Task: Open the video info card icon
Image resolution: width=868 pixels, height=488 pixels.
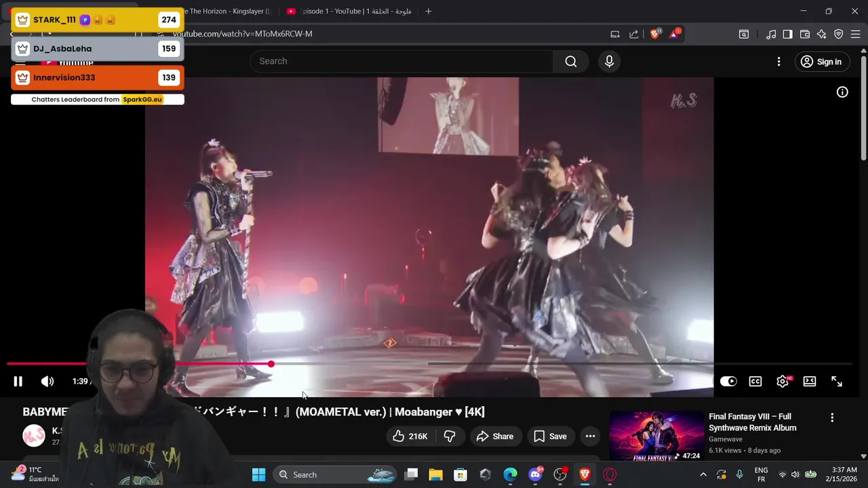Action: point(842,92)
